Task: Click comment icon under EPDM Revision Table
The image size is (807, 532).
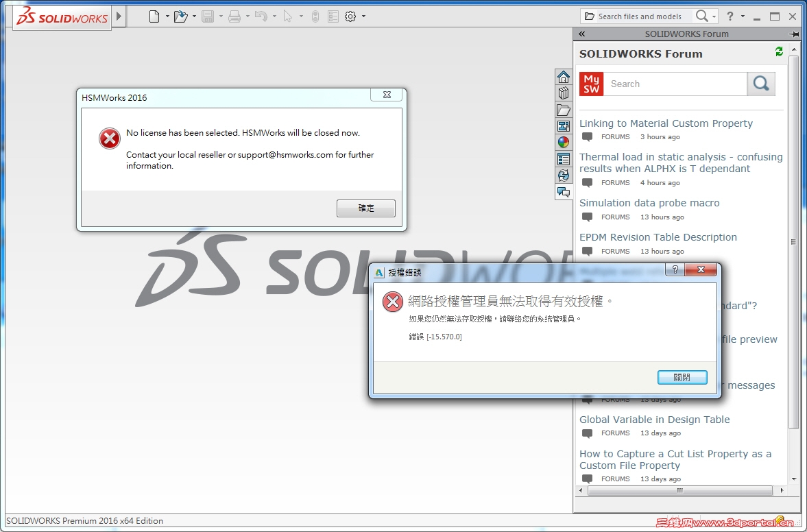Action: click(x=587, y=251)
